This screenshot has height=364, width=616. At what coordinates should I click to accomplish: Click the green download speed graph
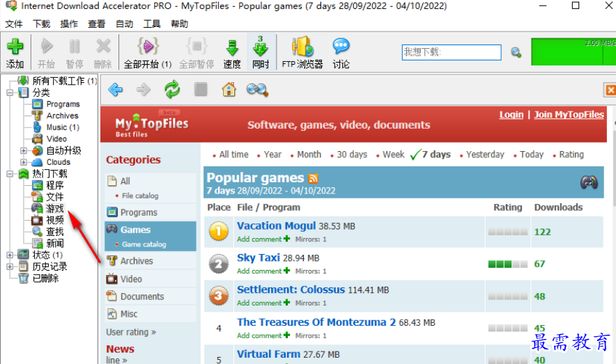(x=573, y=52)
